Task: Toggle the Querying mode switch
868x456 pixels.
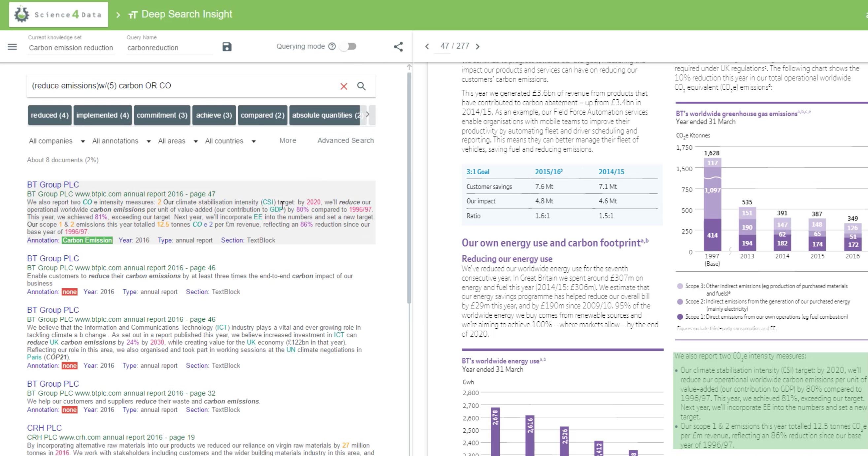Action: pos(348,47)
